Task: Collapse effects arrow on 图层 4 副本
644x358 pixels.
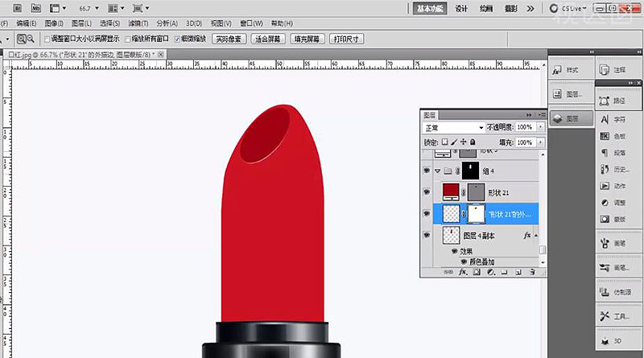Action: (x=536, y=235)
